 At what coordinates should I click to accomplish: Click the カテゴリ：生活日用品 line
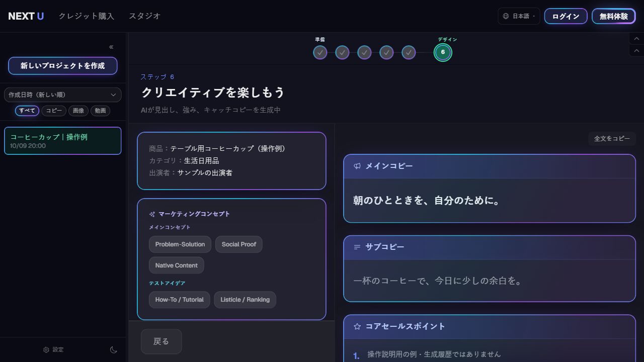pos(184,161)
